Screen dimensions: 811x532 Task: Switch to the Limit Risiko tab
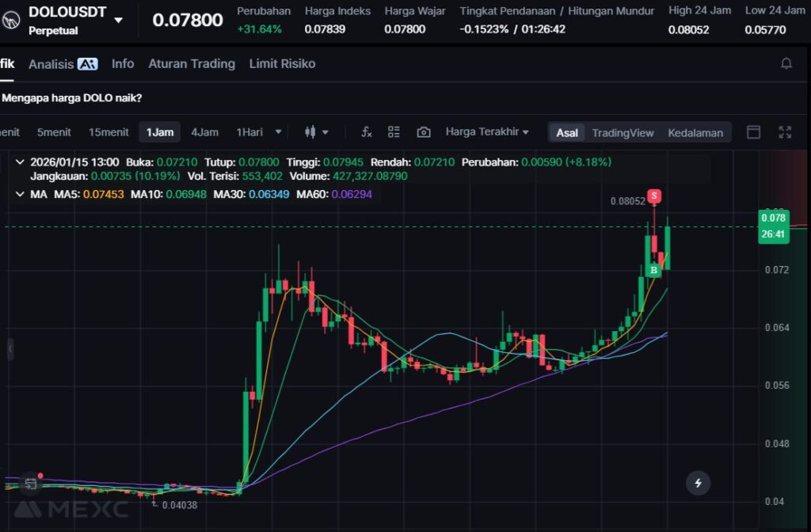(x=282, y=63)
